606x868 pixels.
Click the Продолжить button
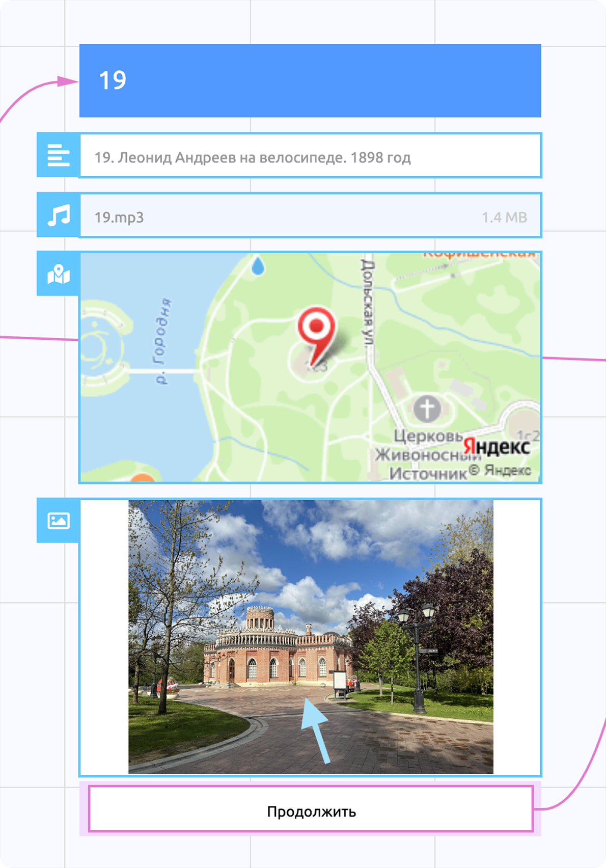[311, 809]
